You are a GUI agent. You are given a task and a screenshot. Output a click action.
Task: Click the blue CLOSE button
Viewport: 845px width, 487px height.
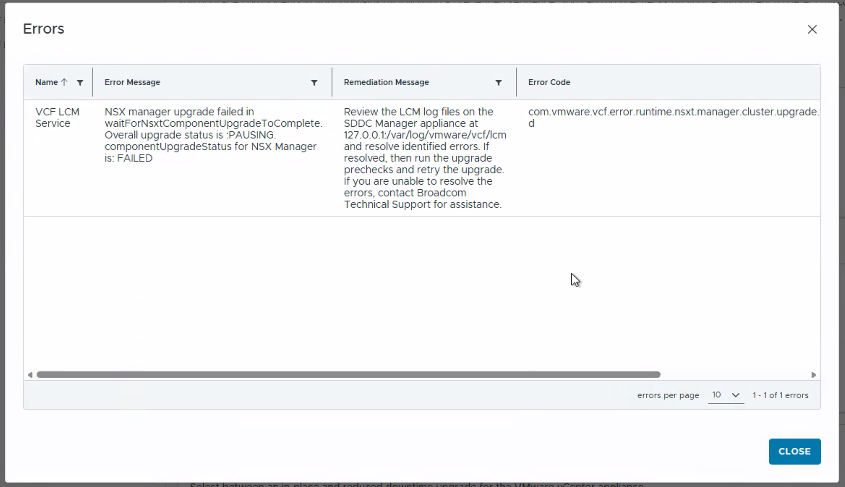pyautogui.click(x=794, y=451)
